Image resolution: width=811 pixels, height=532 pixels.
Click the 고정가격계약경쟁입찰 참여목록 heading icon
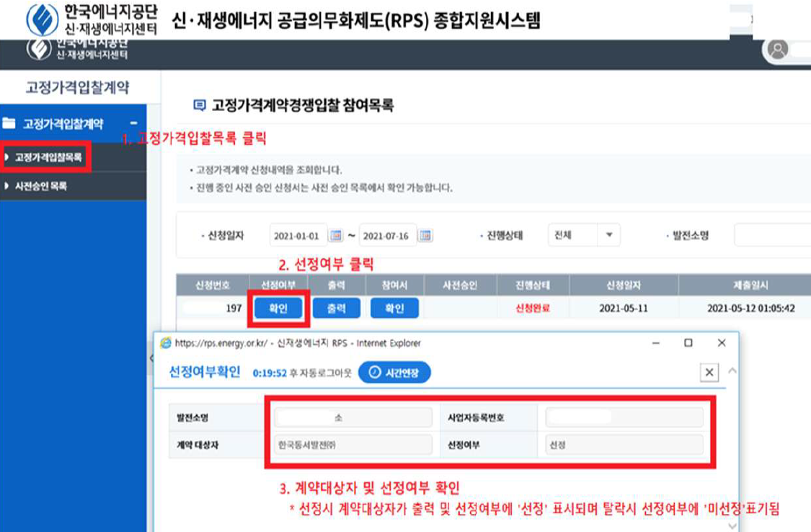199,105
